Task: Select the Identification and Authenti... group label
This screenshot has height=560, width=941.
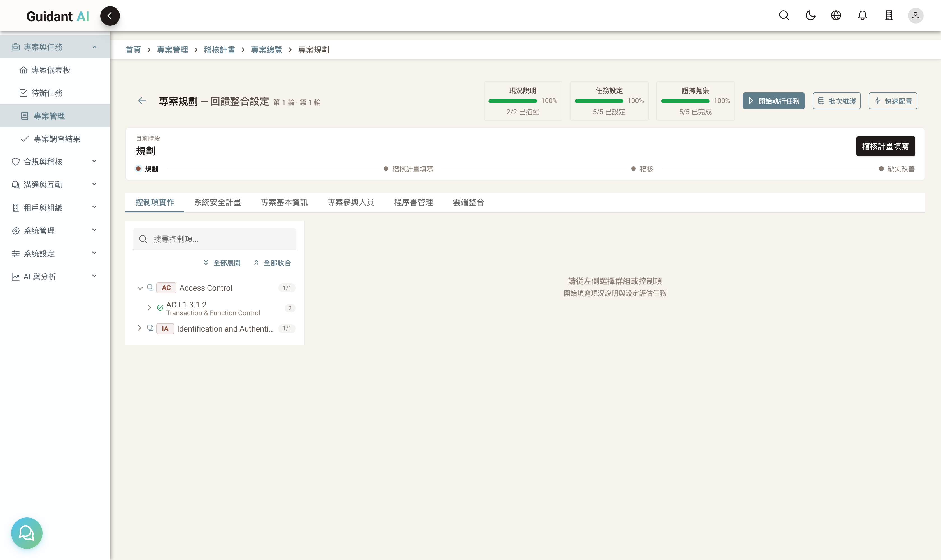Action: (225, 329)
